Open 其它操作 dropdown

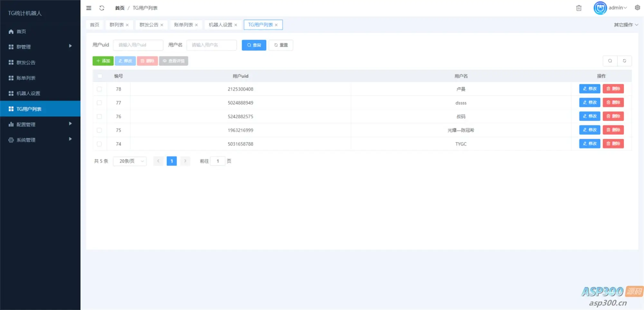(626, 25)
